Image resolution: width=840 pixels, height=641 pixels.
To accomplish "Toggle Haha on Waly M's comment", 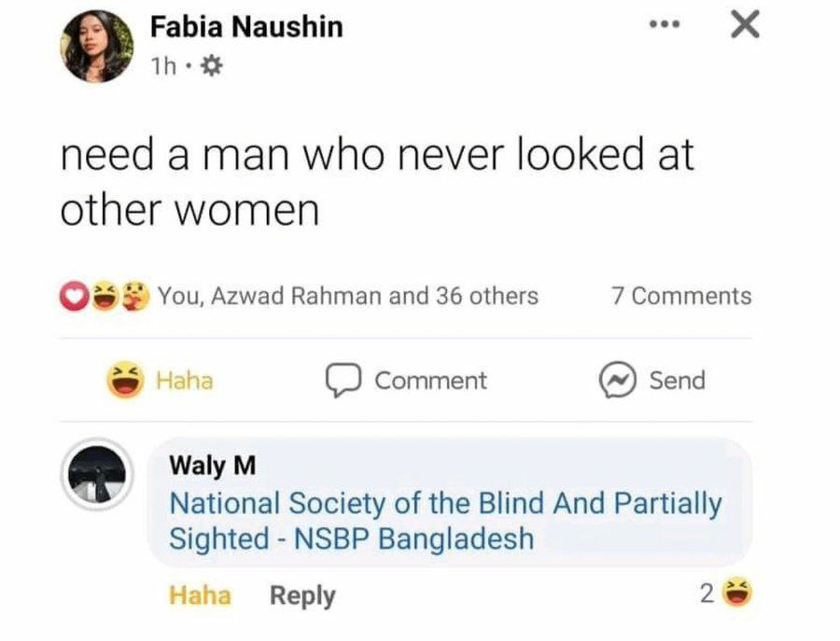I will (199, 594).
